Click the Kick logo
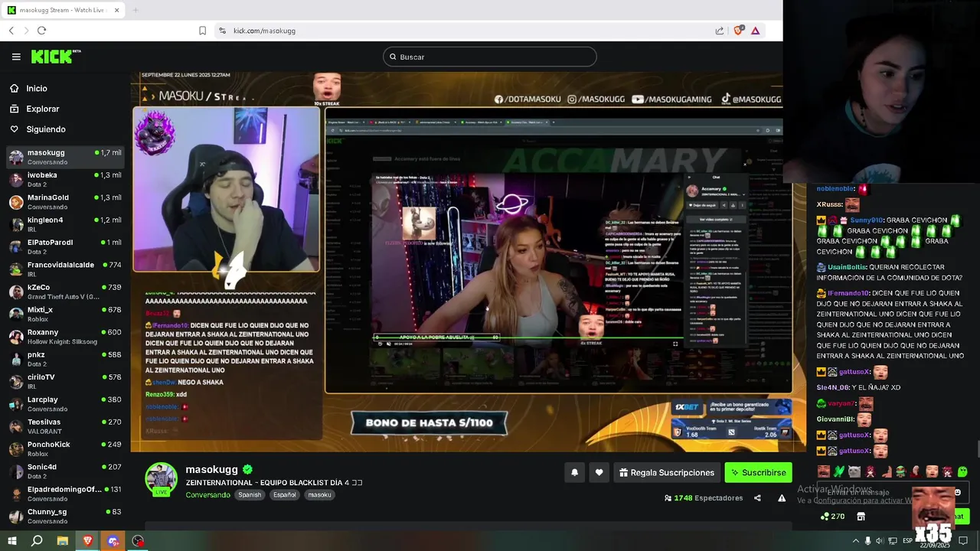Viewport: 980px width, 551px height. (56, 57)
